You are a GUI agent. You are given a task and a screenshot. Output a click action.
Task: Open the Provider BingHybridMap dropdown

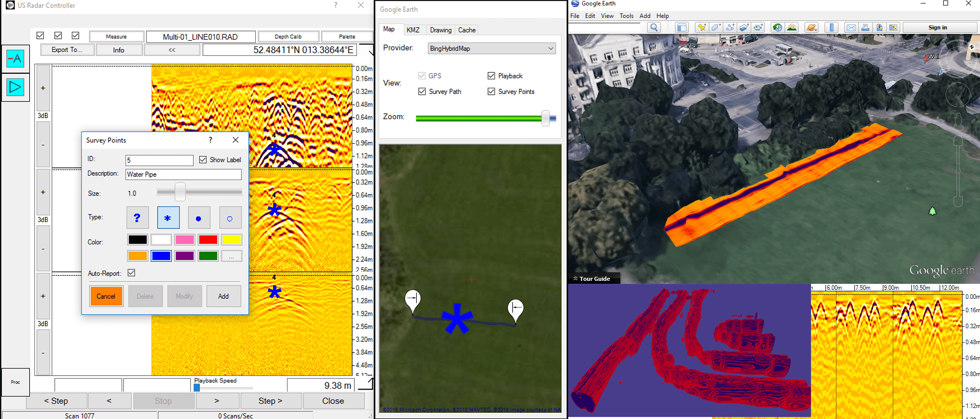pyautogui.click(x=491, y=48)
